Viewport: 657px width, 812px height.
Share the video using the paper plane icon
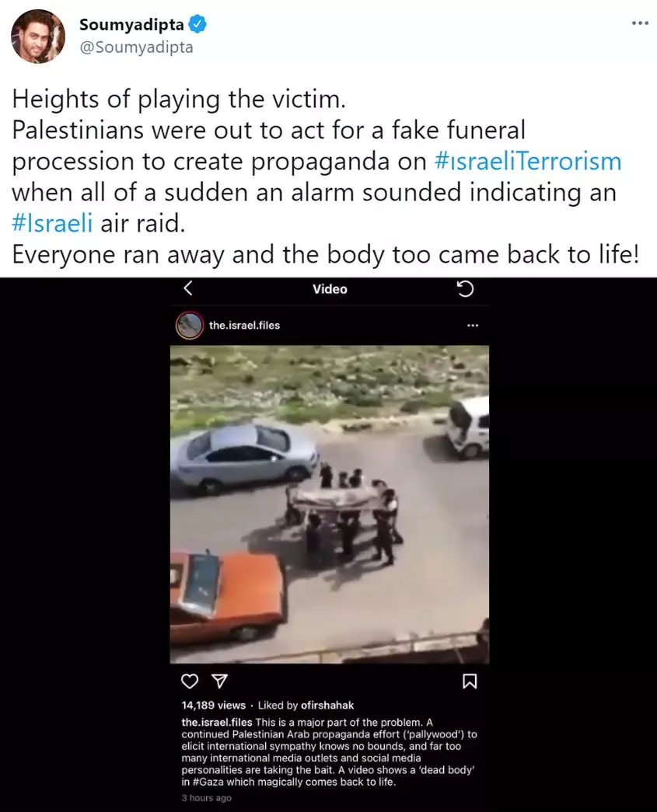click(x=220, y=681)
